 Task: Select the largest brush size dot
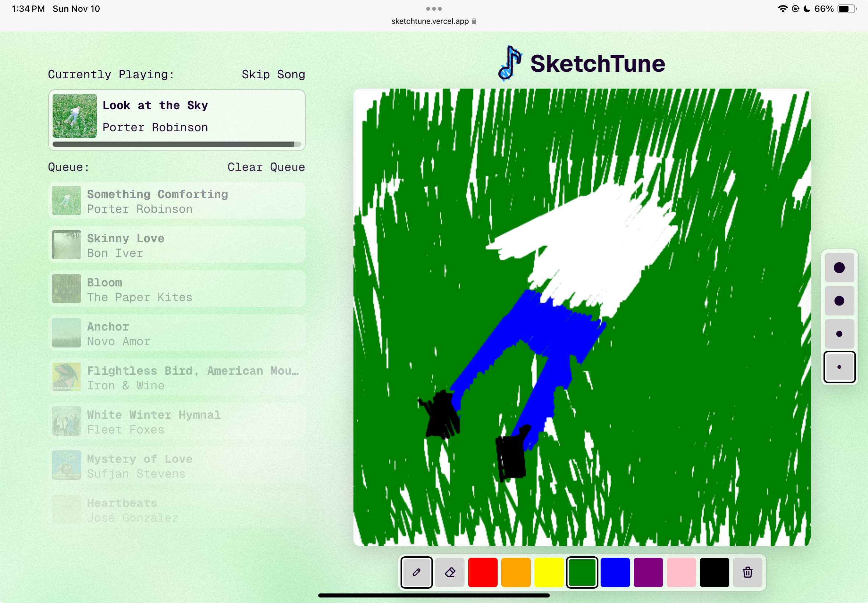(x=839, y=268)
